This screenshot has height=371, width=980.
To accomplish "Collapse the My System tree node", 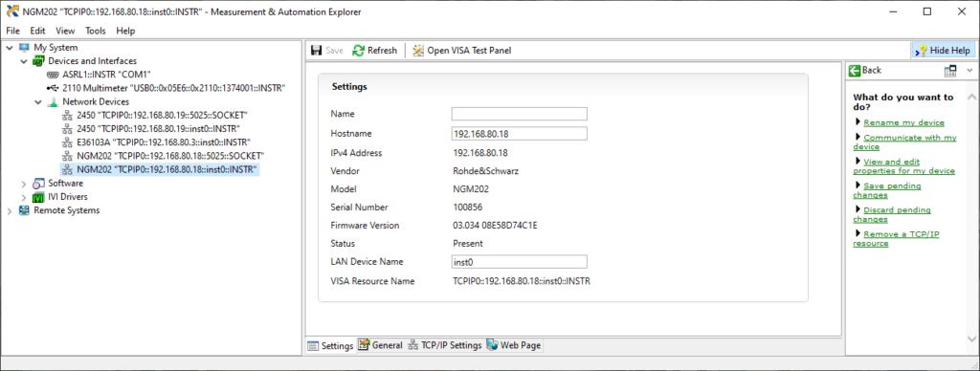I will click(x=10, y=48).
